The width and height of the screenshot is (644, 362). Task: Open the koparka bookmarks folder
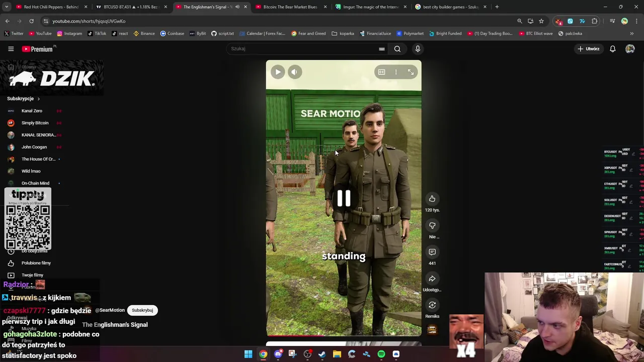click(343, 34)
